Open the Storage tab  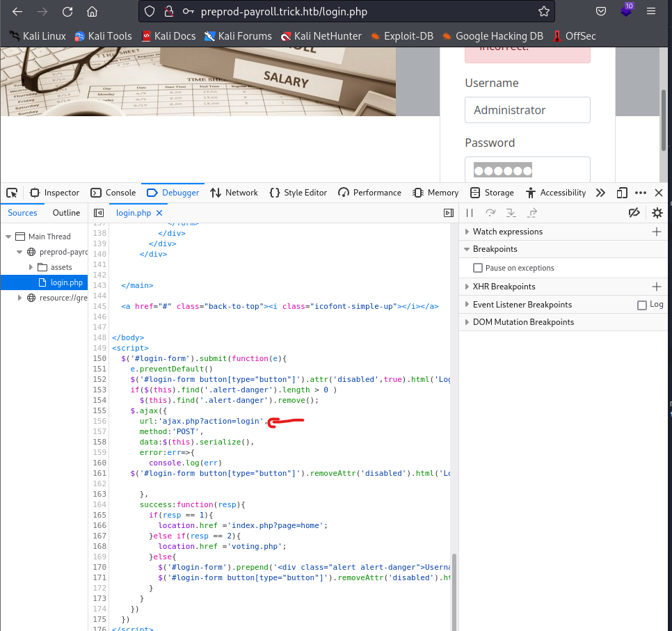pos(492,193)
